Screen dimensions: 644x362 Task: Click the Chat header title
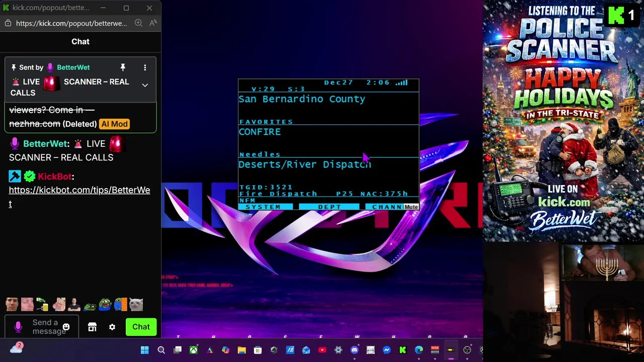pos(80,42)
